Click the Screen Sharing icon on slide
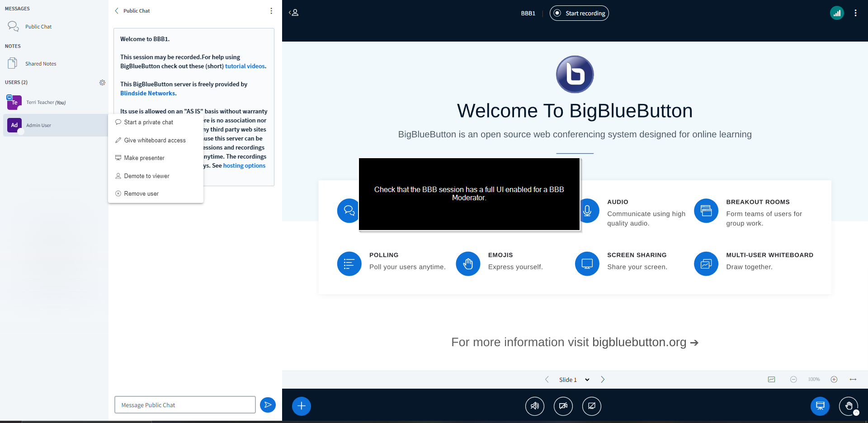Viewport: 868px width, 423px height. coord(587,264)
